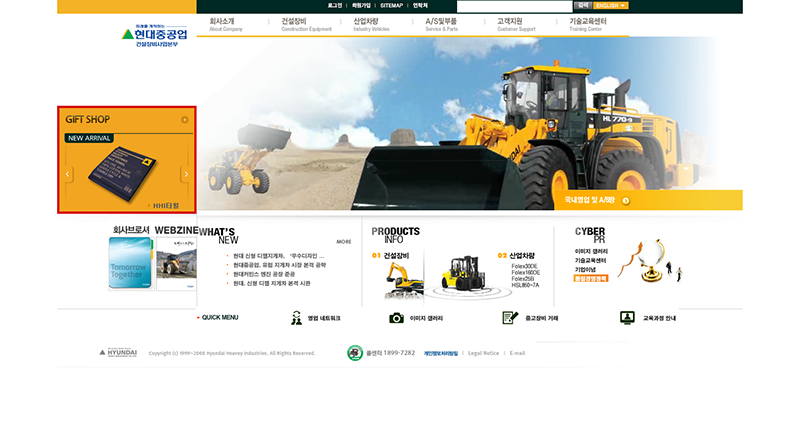Click the WEBZINE heading
800x423 pixels.
pos(176,230)
